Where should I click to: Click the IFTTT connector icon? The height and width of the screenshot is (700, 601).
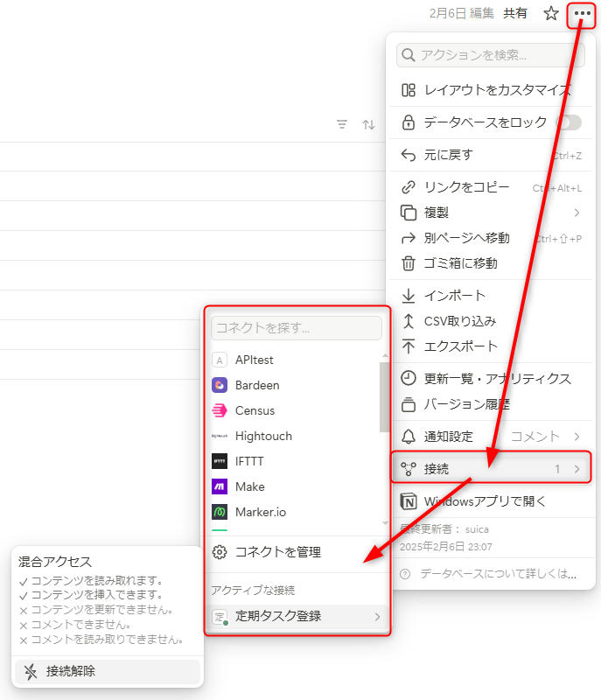[x=219, y=461]
